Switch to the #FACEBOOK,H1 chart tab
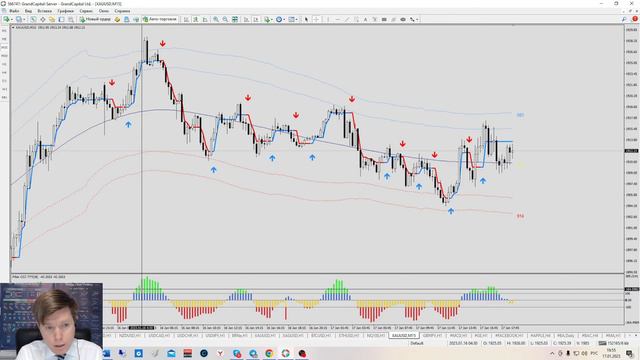Image resolution: width=640 pixels, height=360 pixels. pyautogui.click(x=509, y=336)
